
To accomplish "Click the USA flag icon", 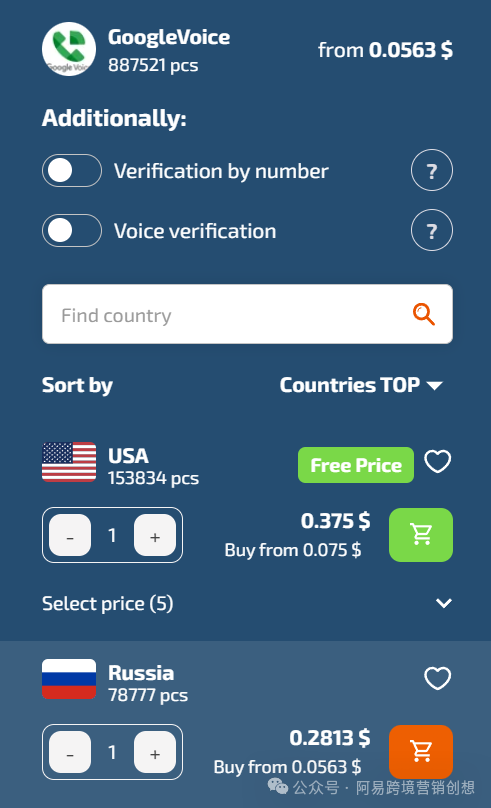I will [69, 462].
